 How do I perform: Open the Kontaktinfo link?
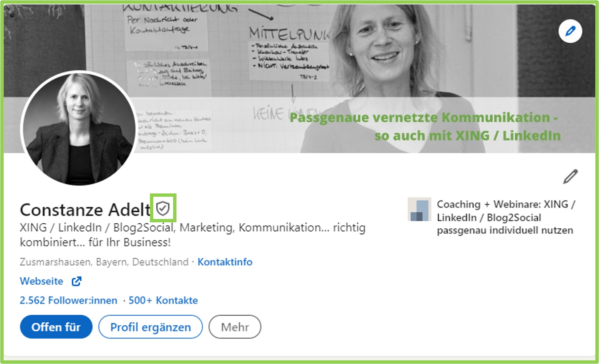tap(225, 262)
